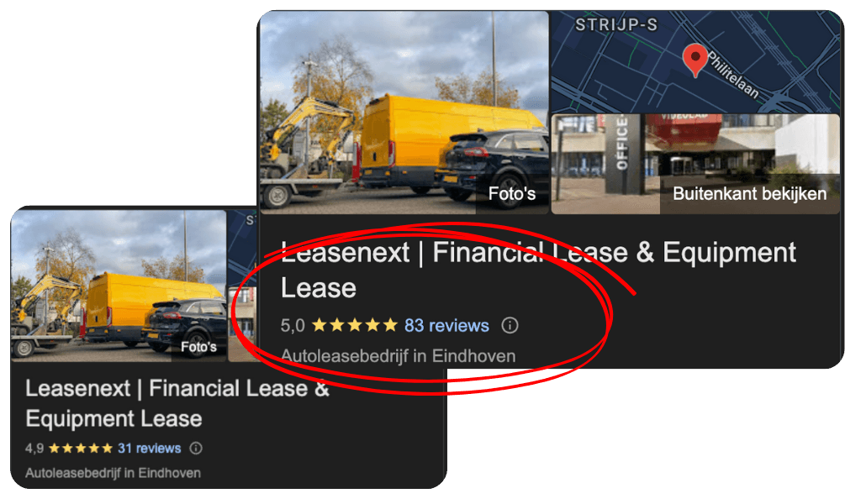Click the yellow stars beside 4,9
Viewport: 861px width, 504px height.
pyautogui.click(x=80, y=449)
